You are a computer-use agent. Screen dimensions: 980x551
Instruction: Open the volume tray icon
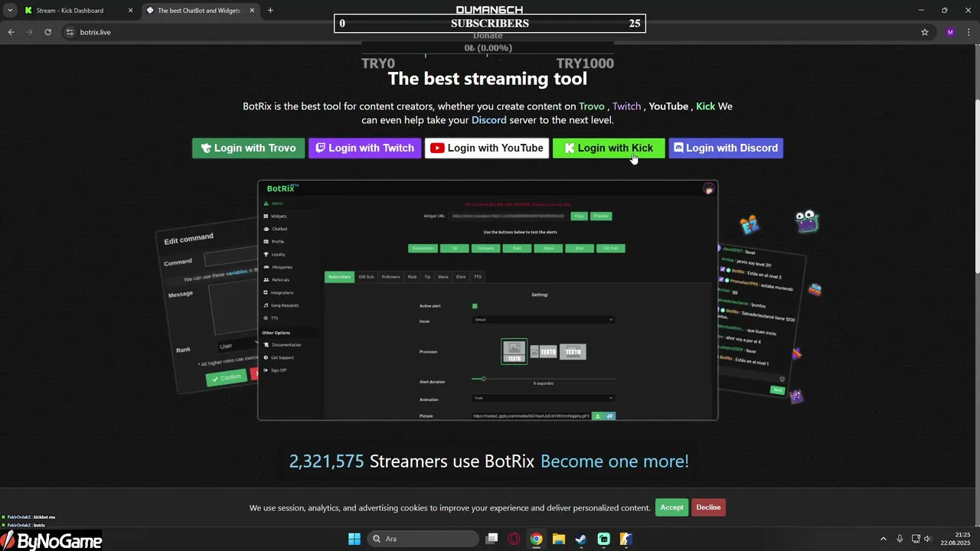click(928, 539)
